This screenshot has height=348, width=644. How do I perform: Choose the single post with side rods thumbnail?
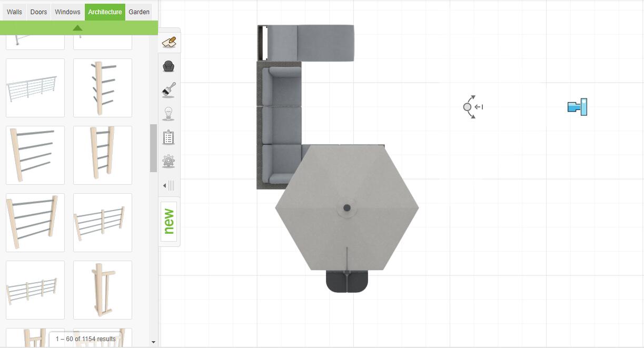103,88
